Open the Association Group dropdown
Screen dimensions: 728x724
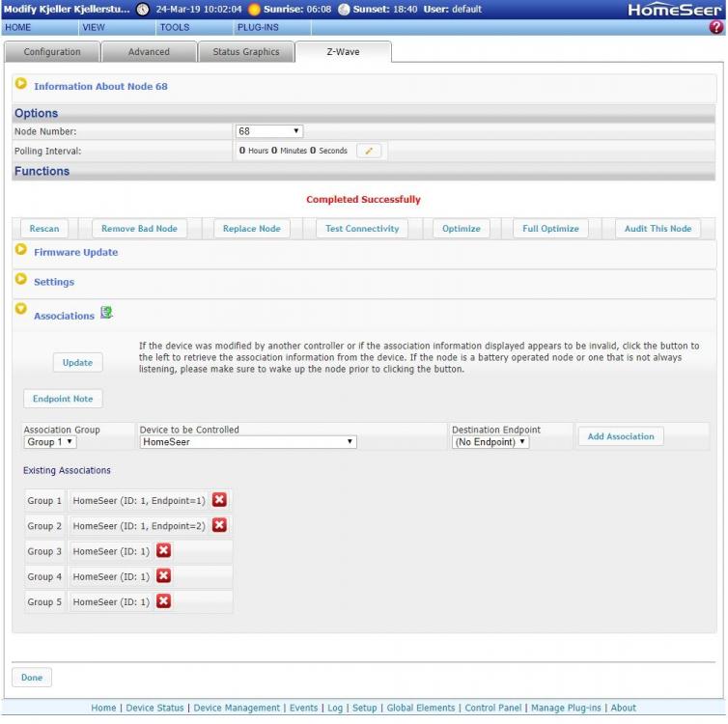[50, 442]
